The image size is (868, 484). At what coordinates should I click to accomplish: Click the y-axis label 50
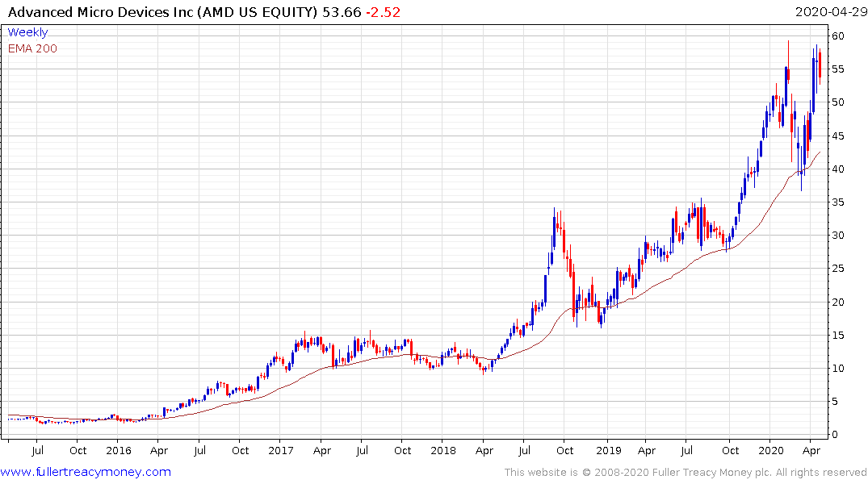(837, 102)
